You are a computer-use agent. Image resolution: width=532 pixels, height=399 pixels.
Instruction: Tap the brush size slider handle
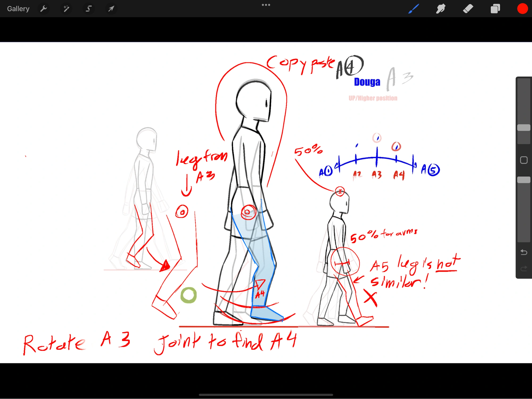pyautogui.click(x=523, y=128)
